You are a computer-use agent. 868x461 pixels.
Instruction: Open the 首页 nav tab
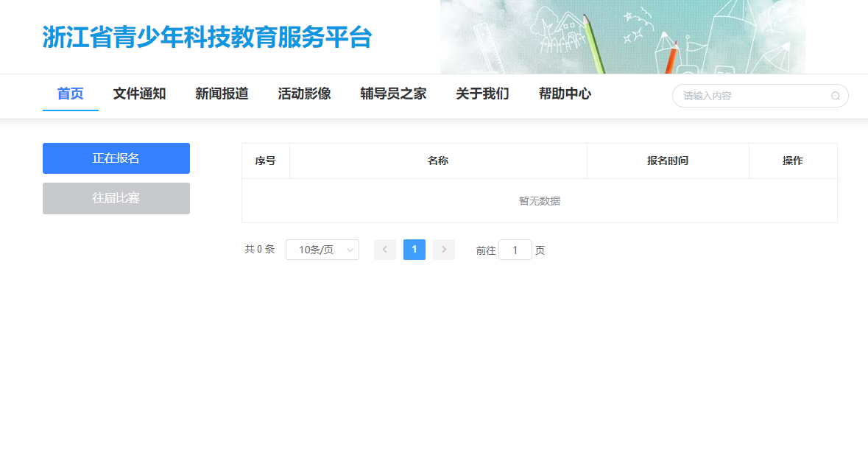(70, 94)
